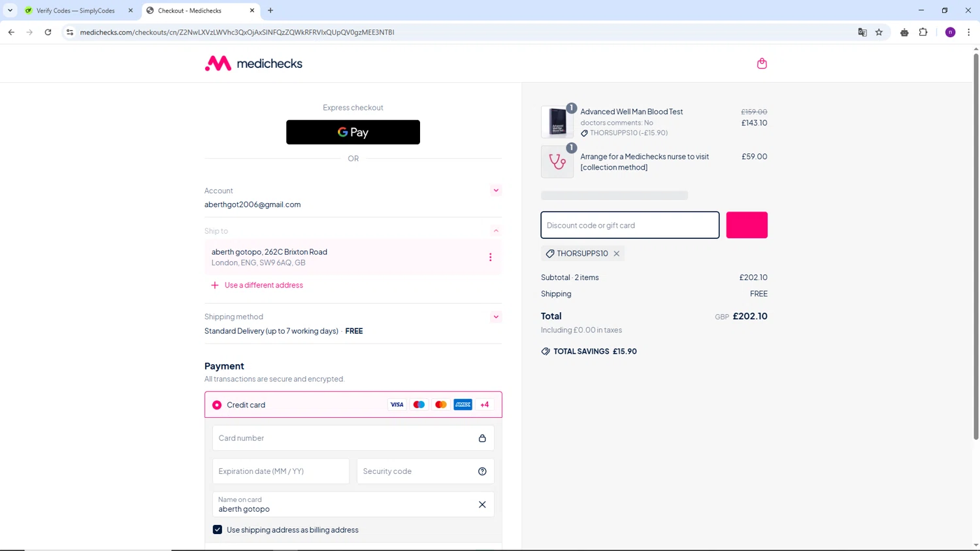Click the Maestro card icon

tap(419, 405)
